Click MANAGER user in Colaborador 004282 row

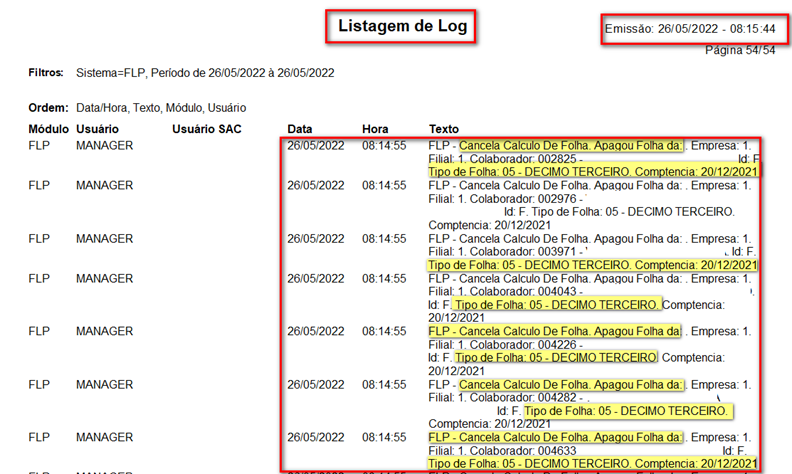click(105, 385)
